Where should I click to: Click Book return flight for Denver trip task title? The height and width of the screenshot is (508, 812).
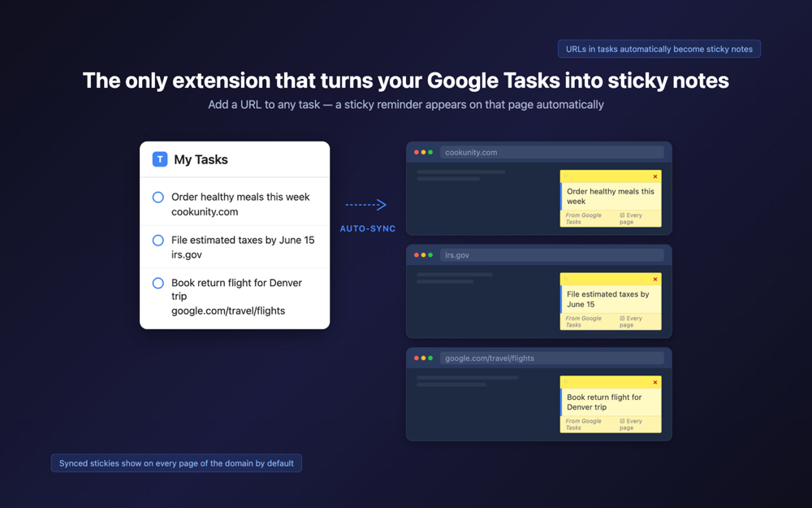[236, 289]
